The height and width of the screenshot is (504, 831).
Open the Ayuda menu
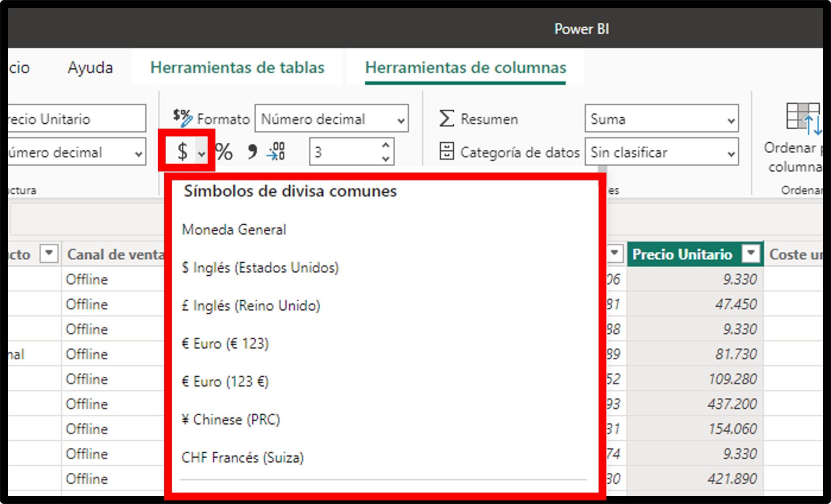90,68
